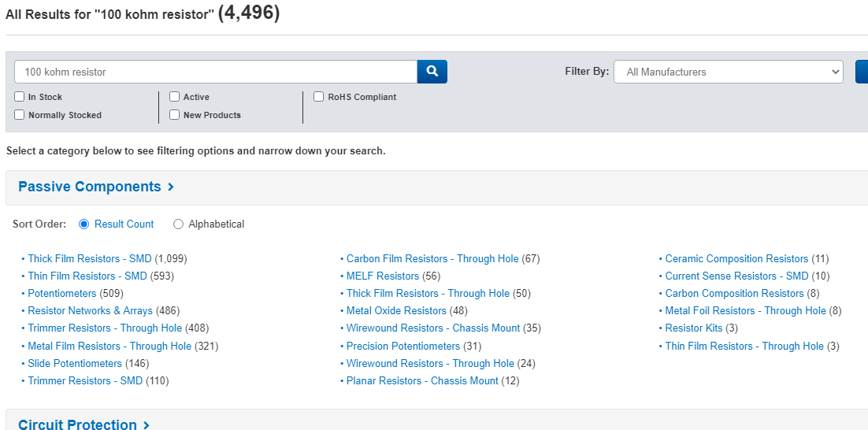The width and height of the screenshot is (868, 430).
Task: Open Metal Film Resistors - Through Hole
Action: point(109,346)
